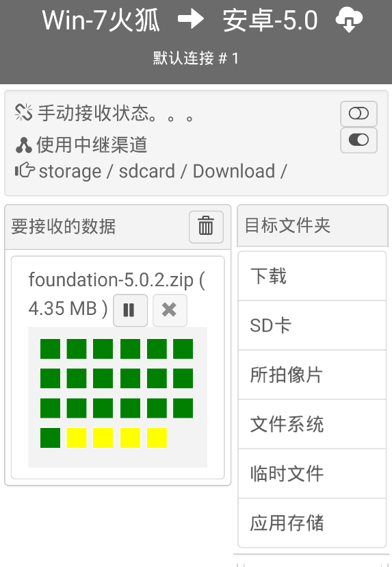392x567 pixels.
Task: Click the relay channel icon
Action: (x=24, y=145)
